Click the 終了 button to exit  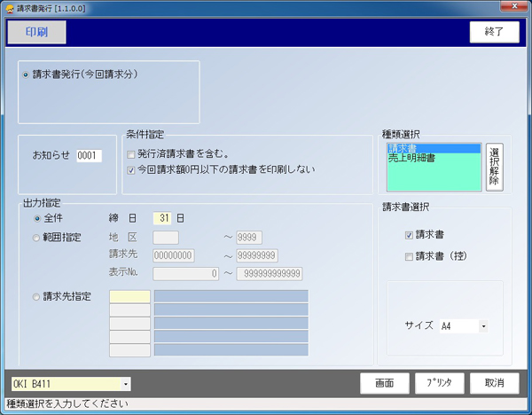point(494,32)
